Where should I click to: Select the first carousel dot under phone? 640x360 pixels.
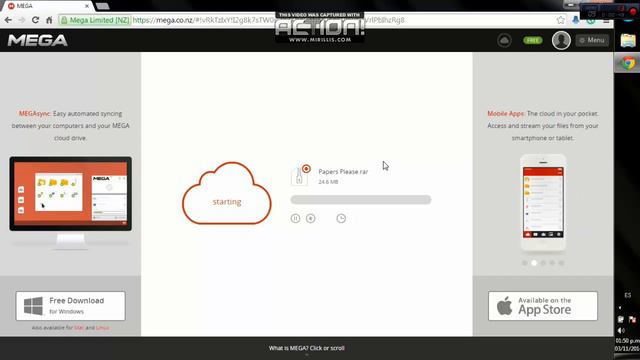click(525, 263)
